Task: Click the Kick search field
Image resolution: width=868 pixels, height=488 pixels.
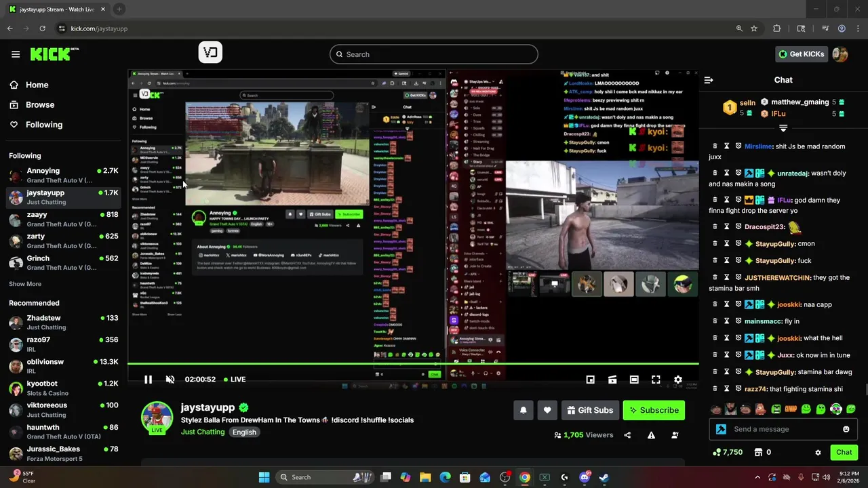Action: (434, 54)
